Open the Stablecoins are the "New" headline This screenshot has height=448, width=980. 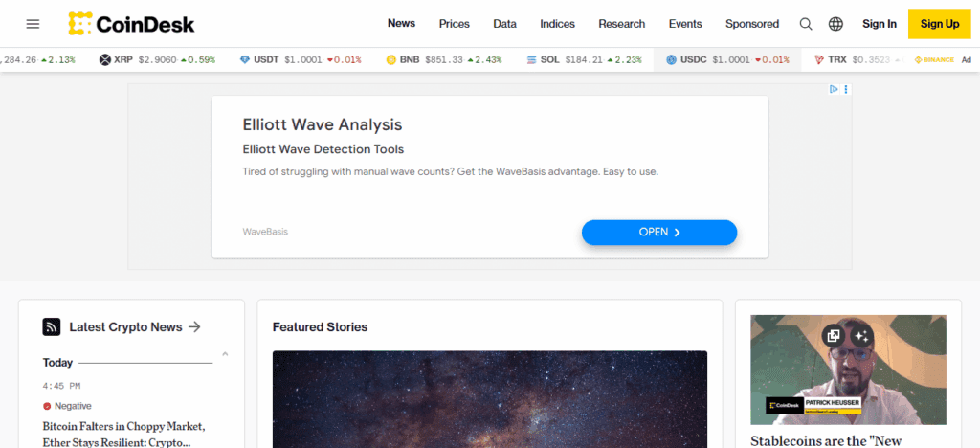826,441
